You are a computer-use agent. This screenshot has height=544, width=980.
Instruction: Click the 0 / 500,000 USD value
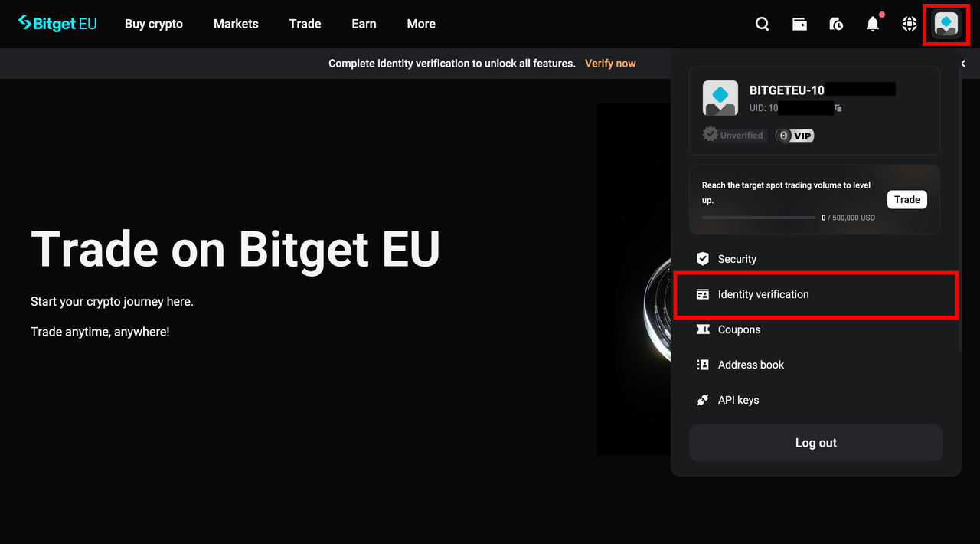tap(848, 218)
